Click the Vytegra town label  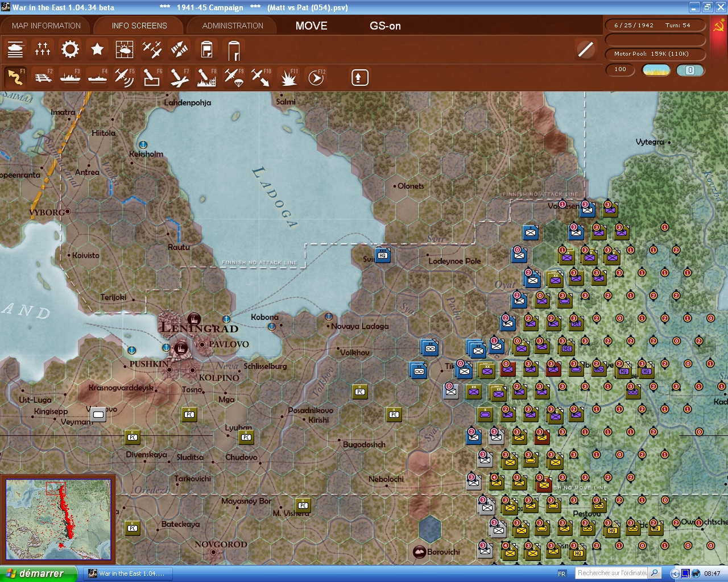pos(650,142)
